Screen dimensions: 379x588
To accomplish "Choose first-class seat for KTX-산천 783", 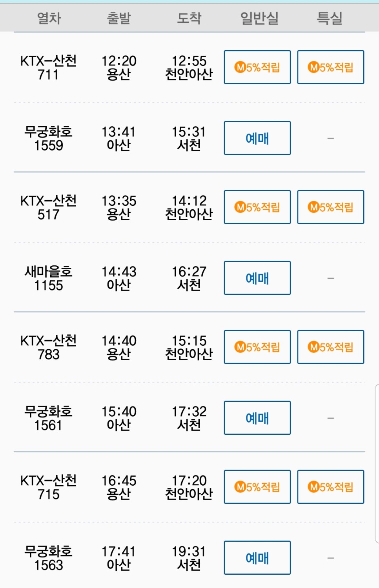I will pyautogui.click(x=331, y=347).
